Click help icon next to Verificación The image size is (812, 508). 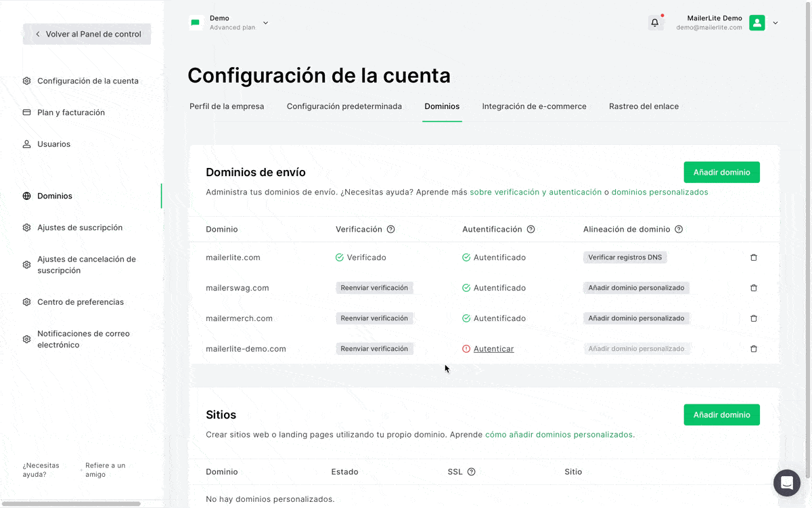pos(391,230)
